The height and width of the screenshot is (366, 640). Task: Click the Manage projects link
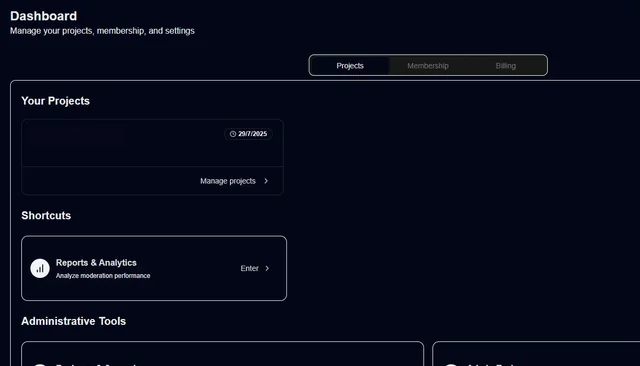pyautogui.click(x=228, y=181)
